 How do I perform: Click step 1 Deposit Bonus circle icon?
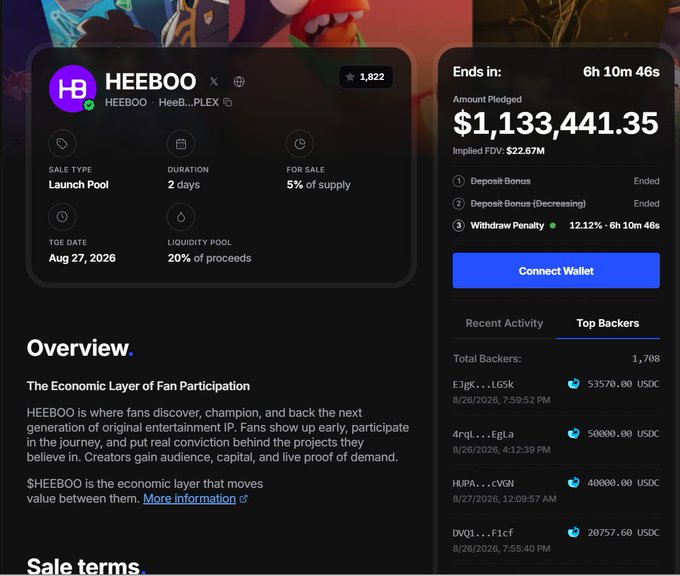coord(458,181)
